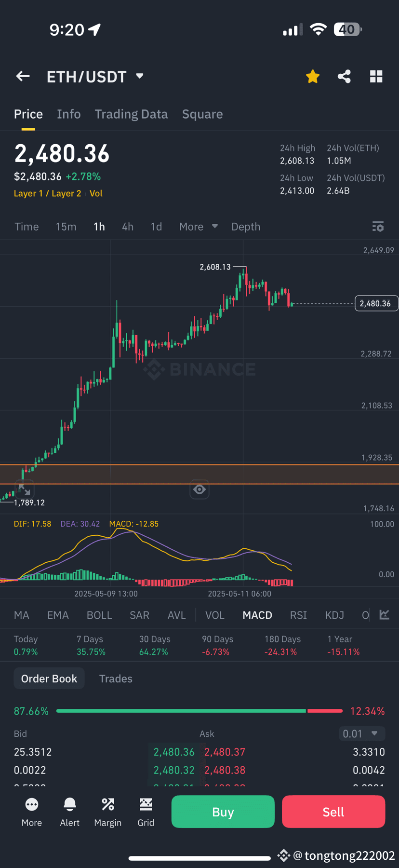The image size is (399, 868).
Task: Select the 15m chart interval
Action: [66, 227]
